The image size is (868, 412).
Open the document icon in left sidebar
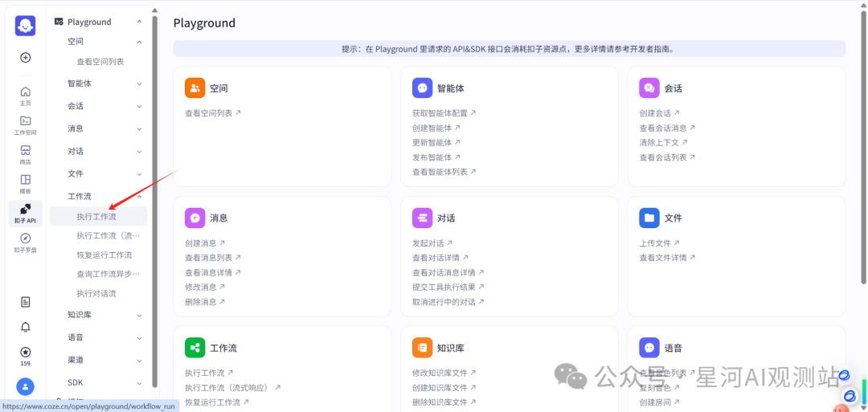click(26, 302)
